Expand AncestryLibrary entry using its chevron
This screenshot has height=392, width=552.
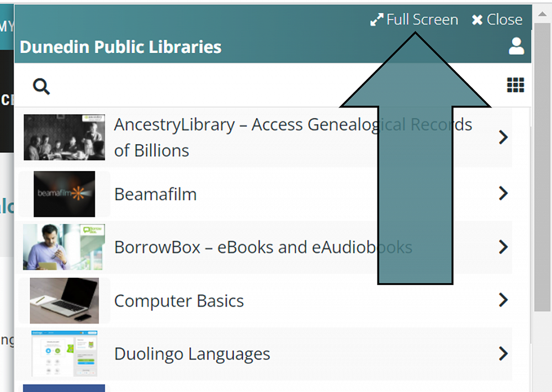click(x=503, y=137)
